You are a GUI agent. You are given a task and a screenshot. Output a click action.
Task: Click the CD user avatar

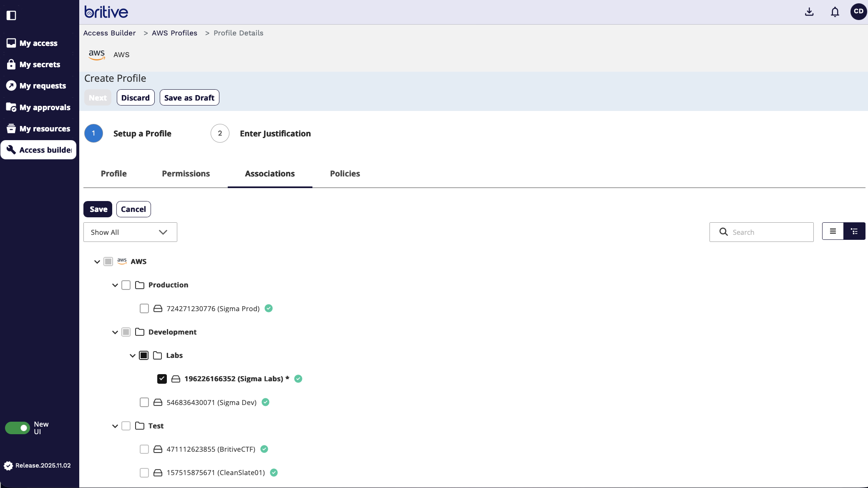point(858,11)
